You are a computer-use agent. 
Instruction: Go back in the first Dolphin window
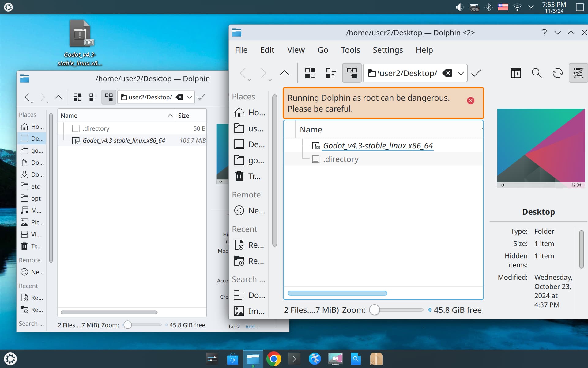coord(28,97)
